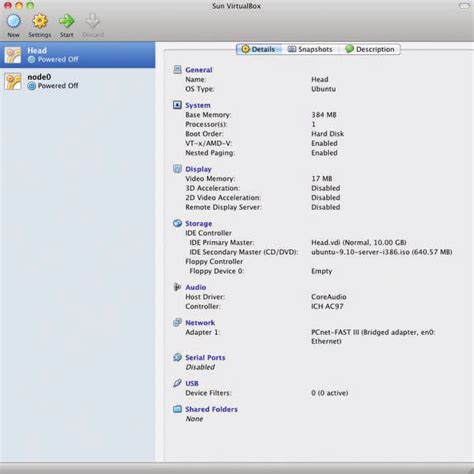This screenshot has height=474, width=474.
Task: Click the Description tab speech bubble icon
Action: coord(349,49)
